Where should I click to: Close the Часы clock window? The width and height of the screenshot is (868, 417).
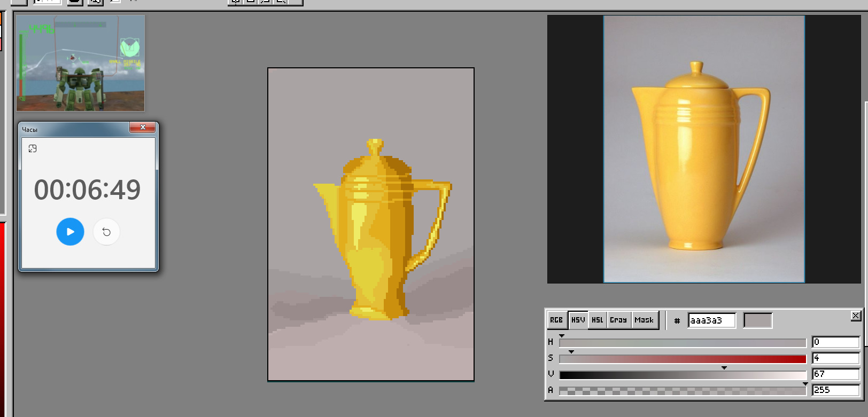pyautogui.click(x=143, y=128)
